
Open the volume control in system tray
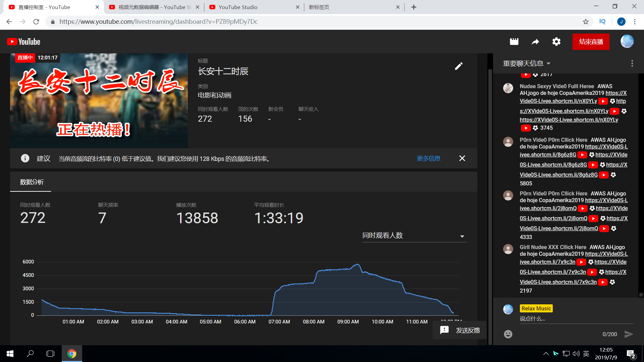click(x=576, y=354)
